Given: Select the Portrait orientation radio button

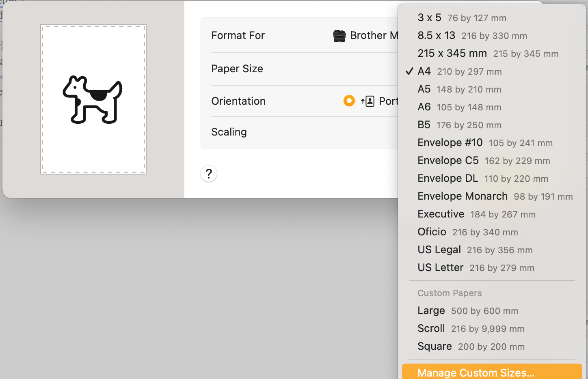Looking at the screenshot, I should (x=349, y=101).
